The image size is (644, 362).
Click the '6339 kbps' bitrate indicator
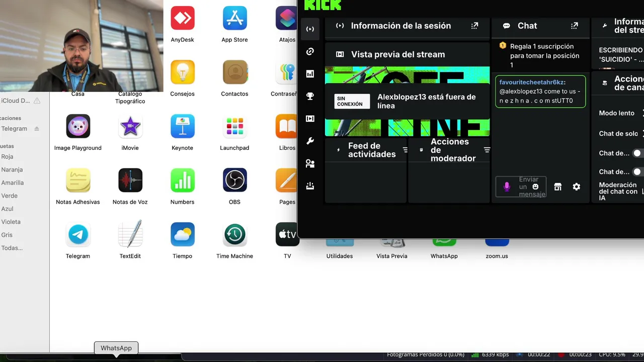coord(496,354)
